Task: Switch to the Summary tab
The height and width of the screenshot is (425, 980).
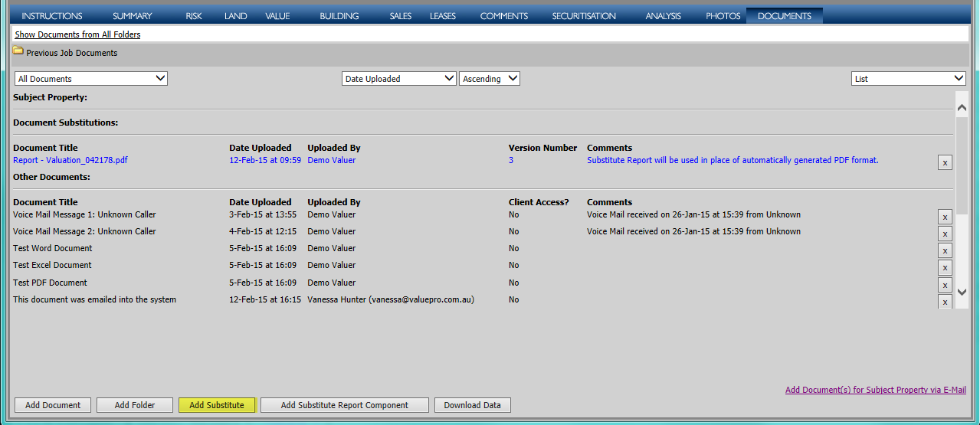Action: pyautogui.click(x=133, y=16)
